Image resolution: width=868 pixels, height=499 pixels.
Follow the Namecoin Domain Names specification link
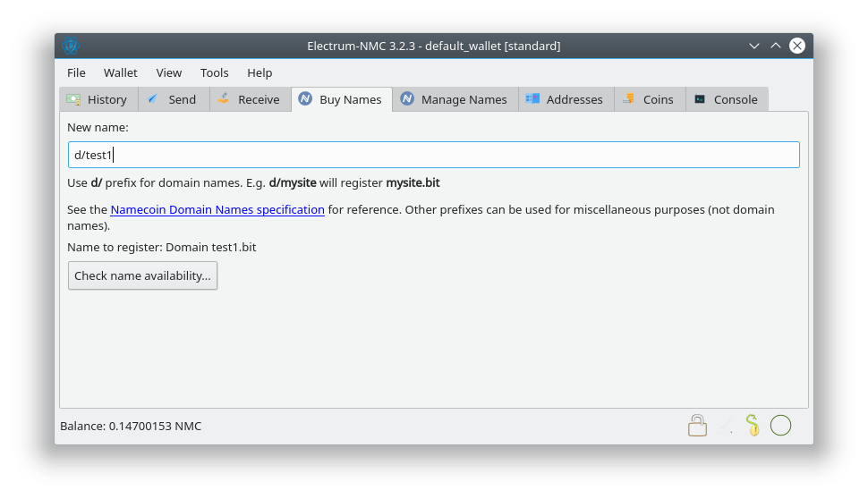click(x=217, y=209)
